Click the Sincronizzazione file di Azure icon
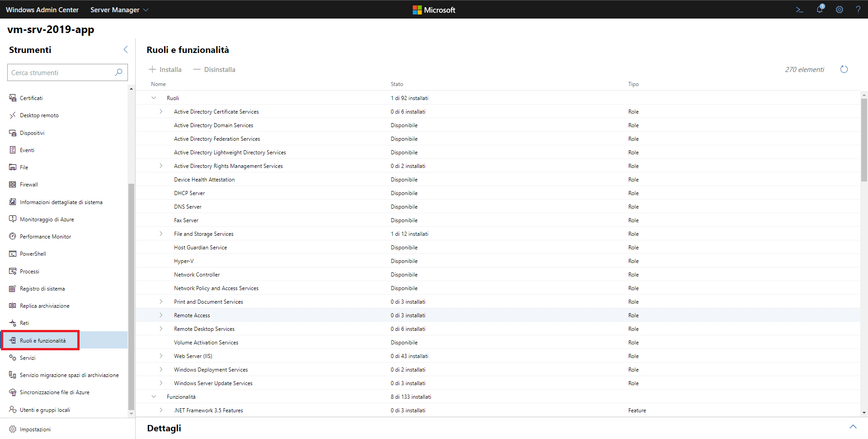868x439 pixels. pos(13,392)
